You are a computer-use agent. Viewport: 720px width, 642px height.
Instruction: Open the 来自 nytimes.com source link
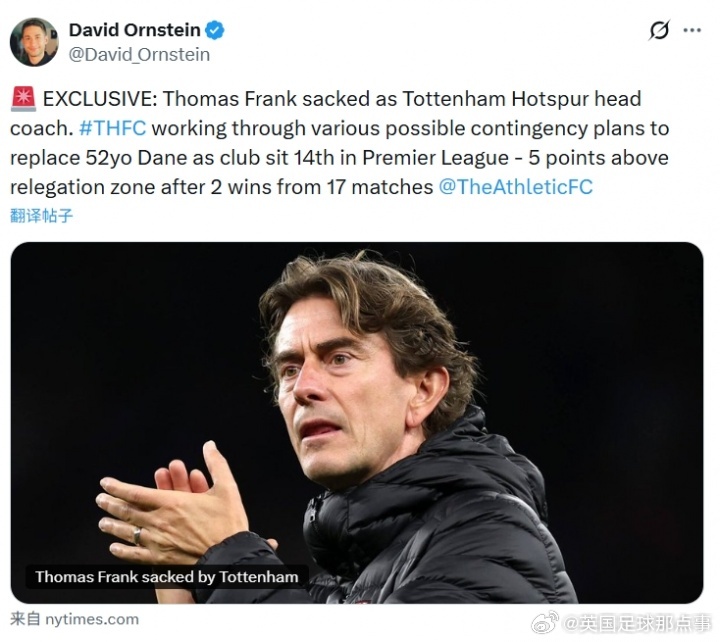coord(74,619)
